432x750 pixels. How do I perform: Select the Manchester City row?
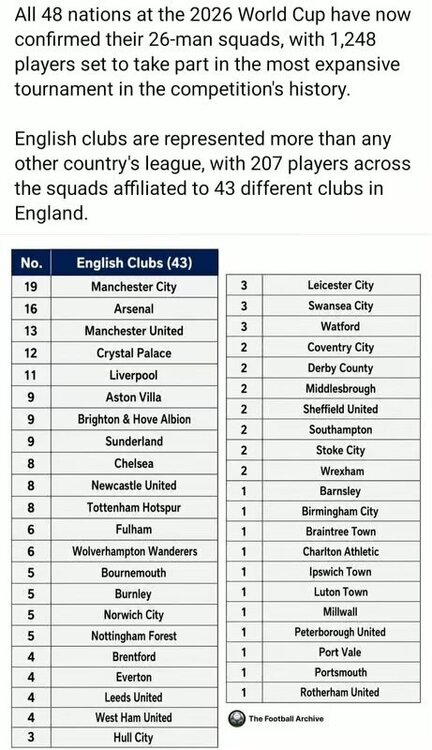click(115, 287)
